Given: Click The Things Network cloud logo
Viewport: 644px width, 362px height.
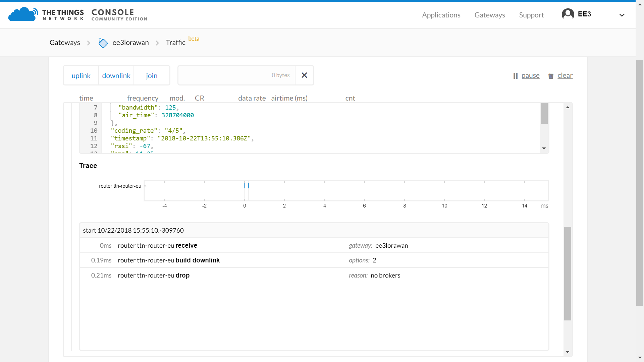Looking at the screenshot, I should [23, 14].
